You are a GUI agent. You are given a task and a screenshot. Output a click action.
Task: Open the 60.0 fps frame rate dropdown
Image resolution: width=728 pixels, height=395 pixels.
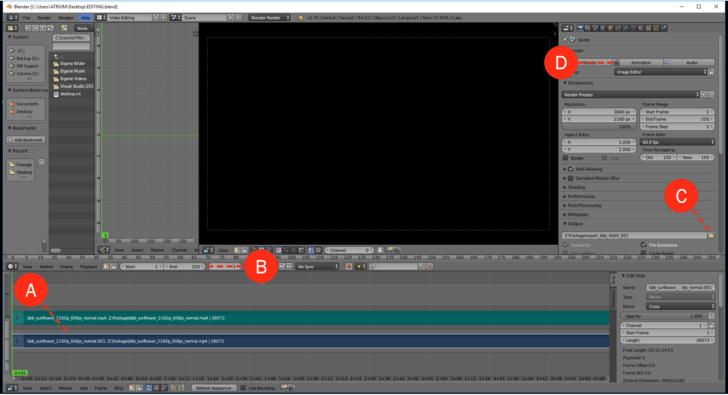coord(677,142)
